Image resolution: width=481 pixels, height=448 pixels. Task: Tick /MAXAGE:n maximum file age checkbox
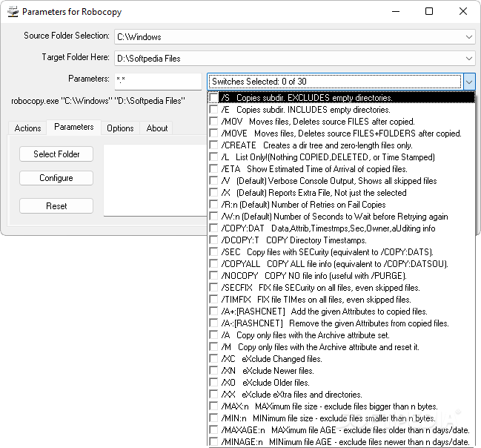(213, 430)
